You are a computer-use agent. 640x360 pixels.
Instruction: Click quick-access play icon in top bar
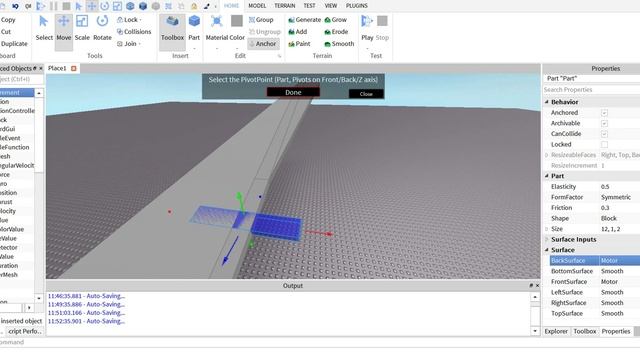click(x=40, y=6)
